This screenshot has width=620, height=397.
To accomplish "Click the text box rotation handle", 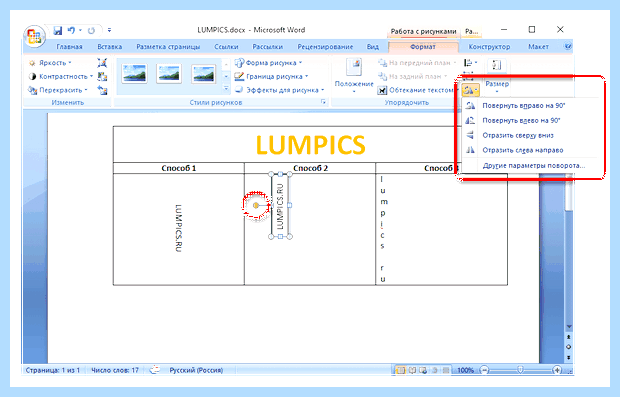I will pyautogui.click(x=256, y=205).
